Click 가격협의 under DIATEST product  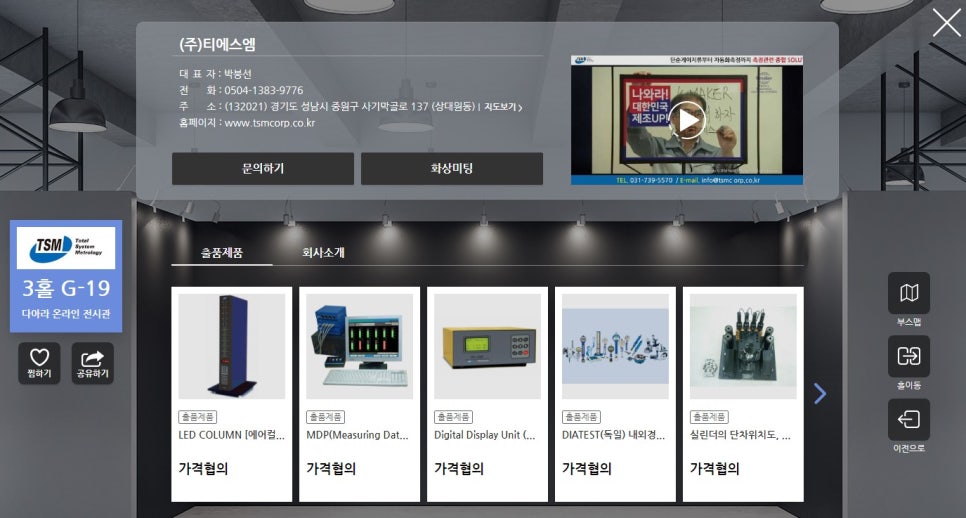pos(586,469)
